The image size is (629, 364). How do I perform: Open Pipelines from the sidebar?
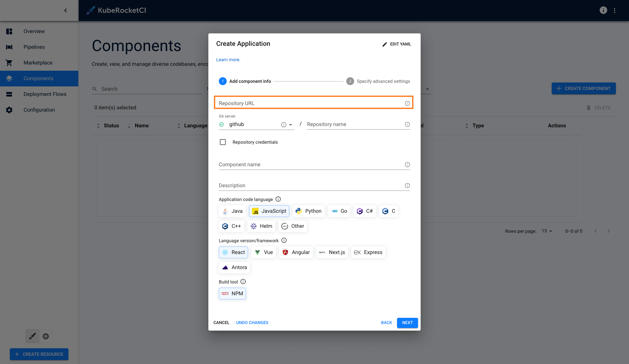pos(34,47)
